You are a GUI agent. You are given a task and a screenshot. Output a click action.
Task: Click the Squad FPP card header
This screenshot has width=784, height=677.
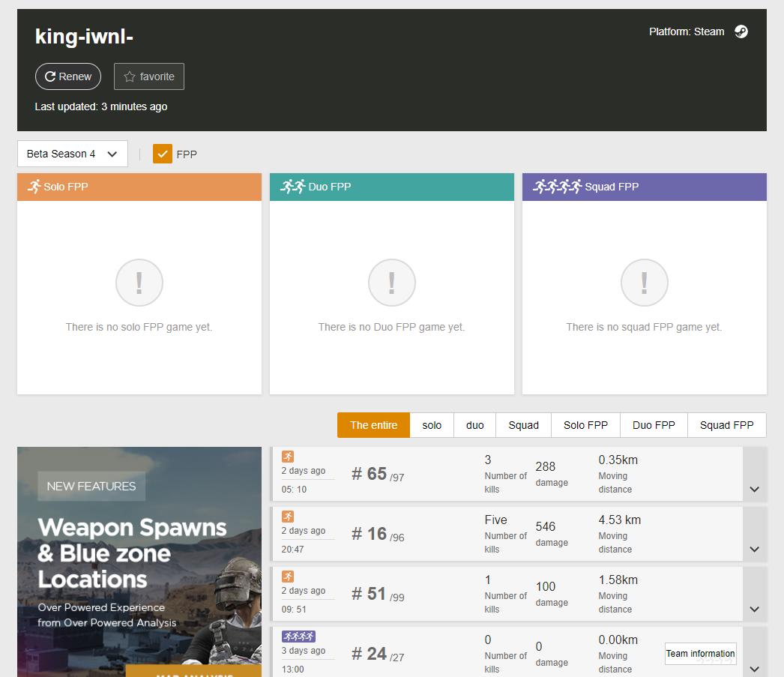(x=645, y=187)
